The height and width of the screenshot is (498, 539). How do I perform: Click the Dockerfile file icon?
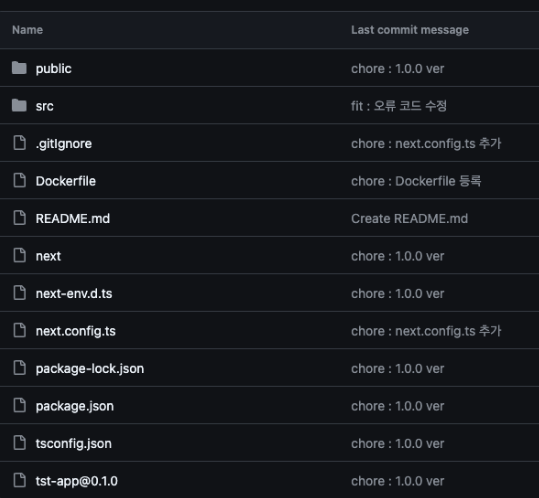pos(20,180)
